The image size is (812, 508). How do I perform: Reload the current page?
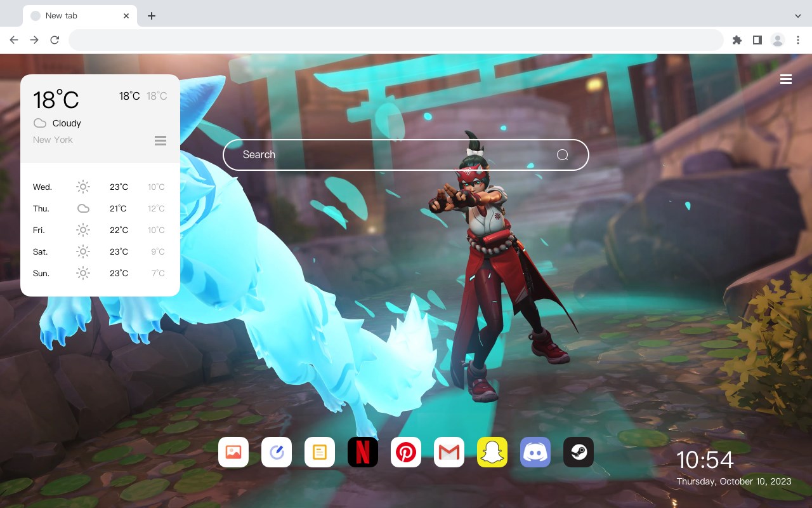point(55,40)
